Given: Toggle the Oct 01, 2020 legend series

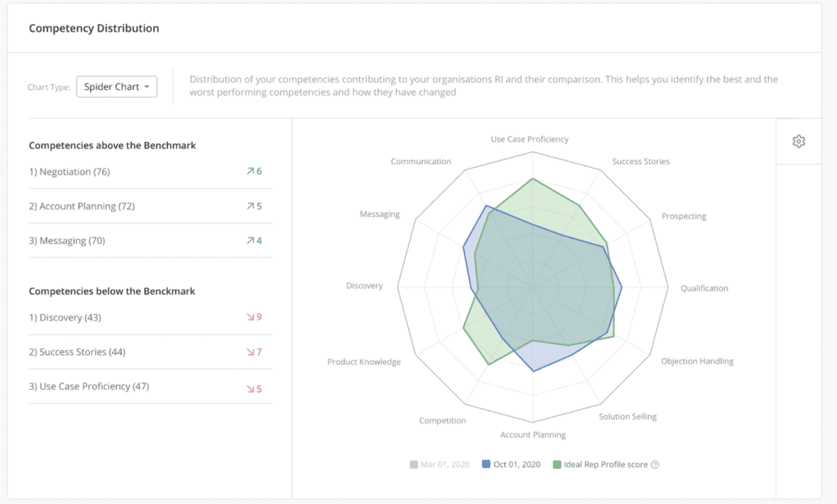Looking at the screenshot, I should tap(511, 464).
